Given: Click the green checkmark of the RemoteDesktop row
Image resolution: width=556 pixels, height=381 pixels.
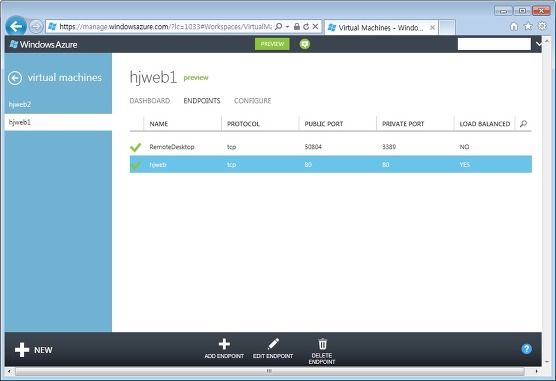Looking at the screenshot, I should pyautogui.click(x=135, y=147).
